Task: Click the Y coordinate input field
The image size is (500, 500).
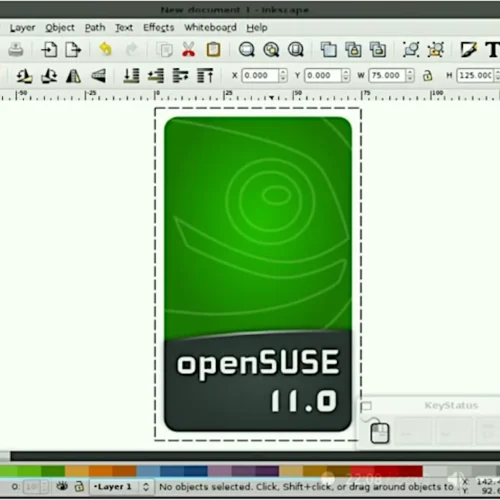Action: tap(323, 75)
